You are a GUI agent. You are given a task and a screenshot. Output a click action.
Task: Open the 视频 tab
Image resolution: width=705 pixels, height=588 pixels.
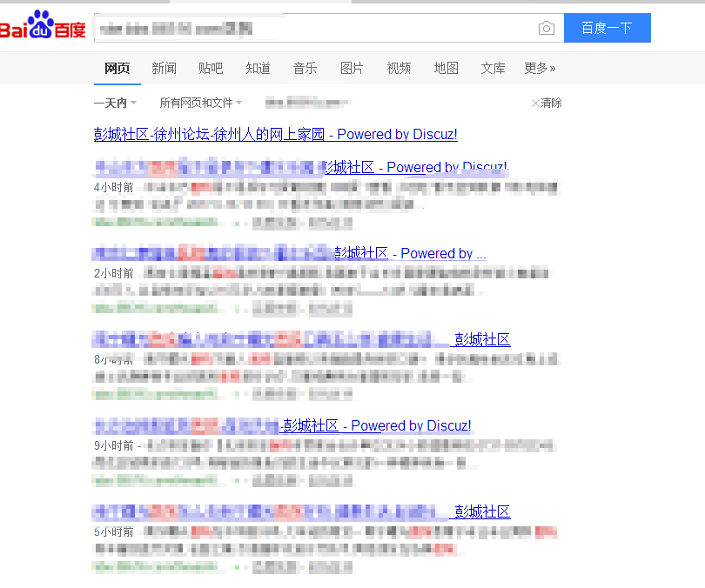[x=399, y=68]
